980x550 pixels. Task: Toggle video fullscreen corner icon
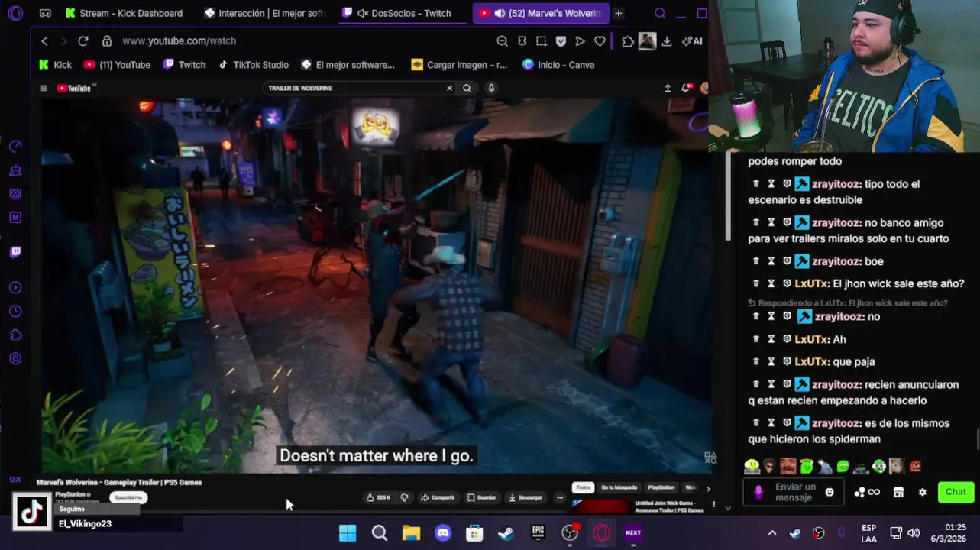click(710, 458)
